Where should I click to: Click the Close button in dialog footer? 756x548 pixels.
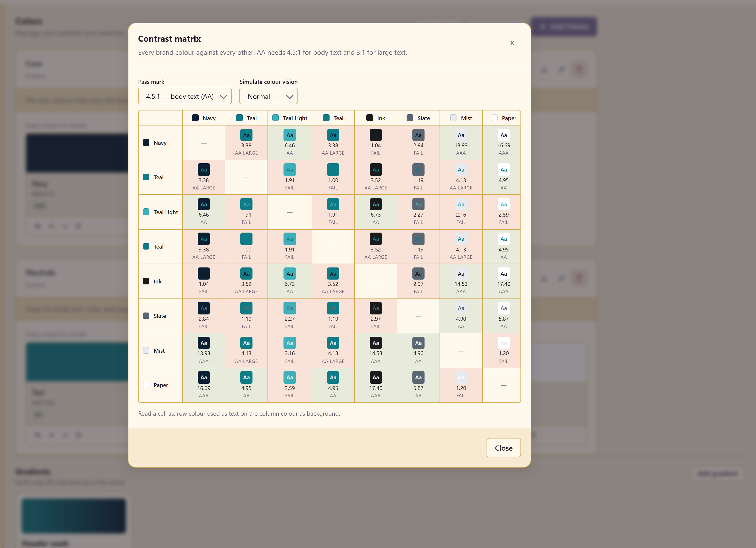(503, 448)
